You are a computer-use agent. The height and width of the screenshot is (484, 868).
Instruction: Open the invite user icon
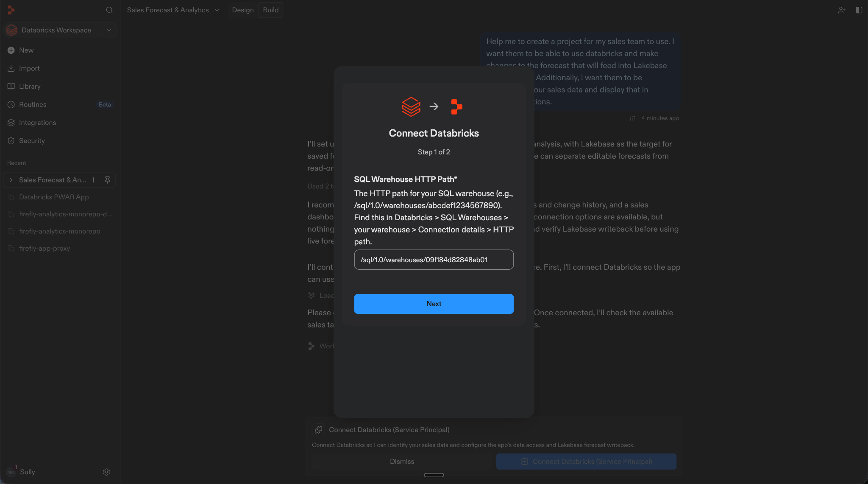pyautogui.click(x=842, y=10)
